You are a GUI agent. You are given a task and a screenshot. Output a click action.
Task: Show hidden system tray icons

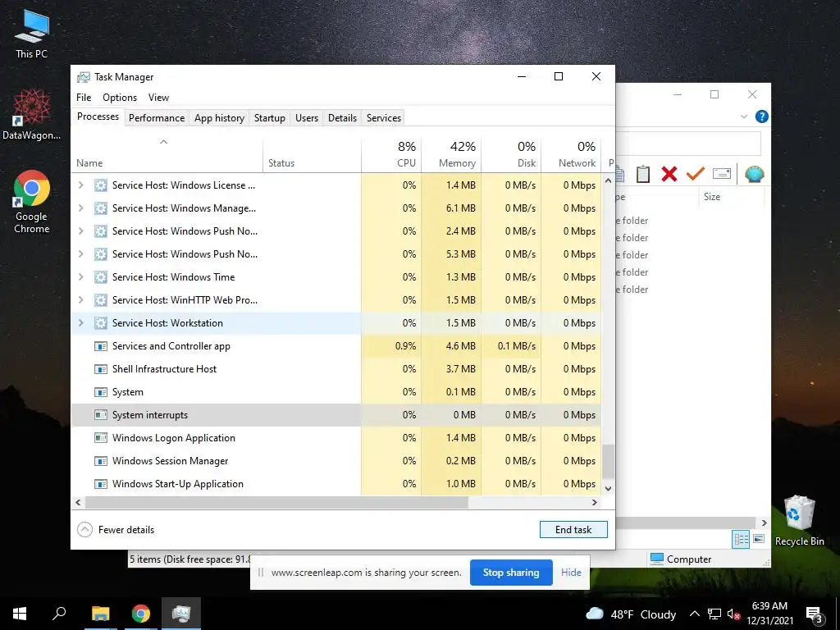click(x=694, y=614)
